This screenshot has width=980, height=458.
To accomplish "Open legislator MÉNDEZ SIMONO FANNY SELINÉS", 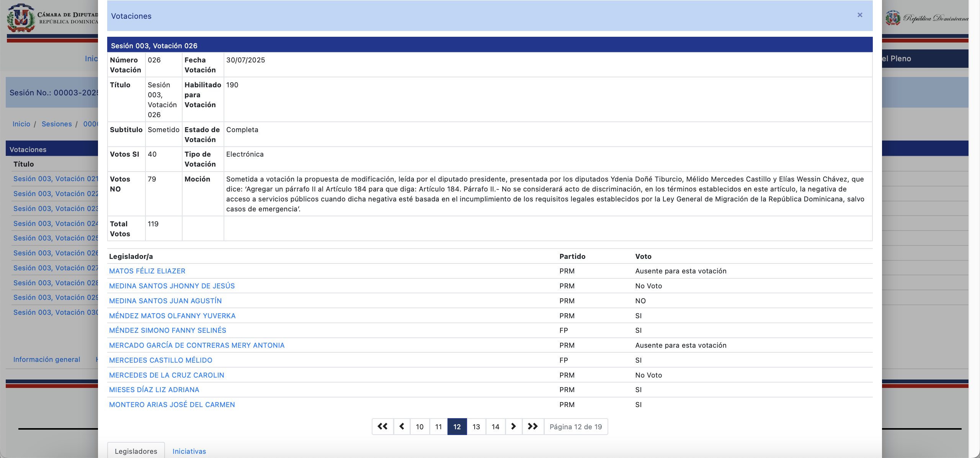I will 167,330.
